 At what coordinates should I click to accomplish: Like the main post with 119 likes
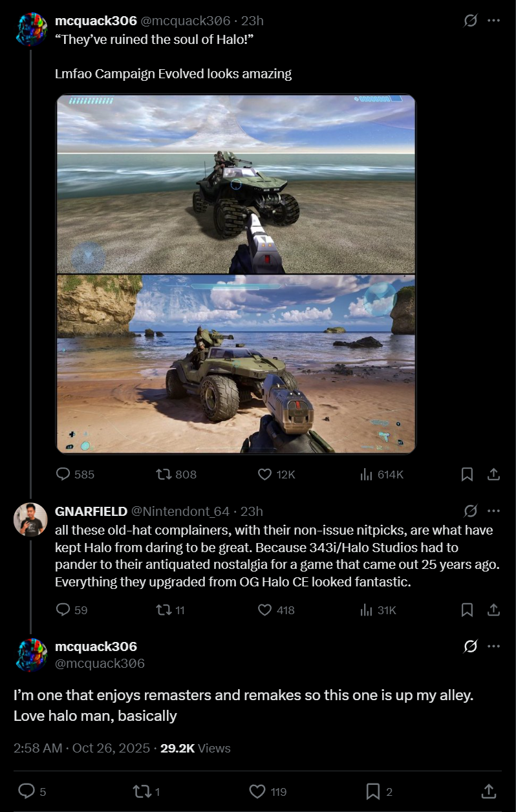click(x=268, y=791)
